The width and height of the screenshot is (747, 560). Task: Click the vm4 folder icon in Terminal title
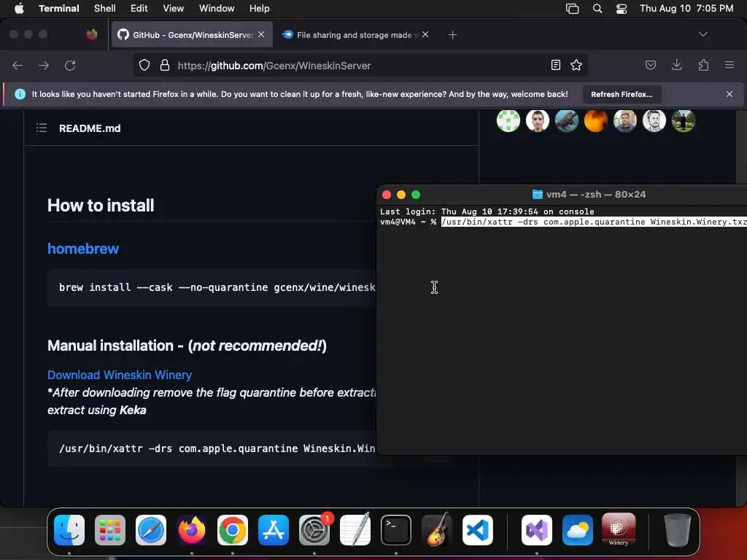538,194
